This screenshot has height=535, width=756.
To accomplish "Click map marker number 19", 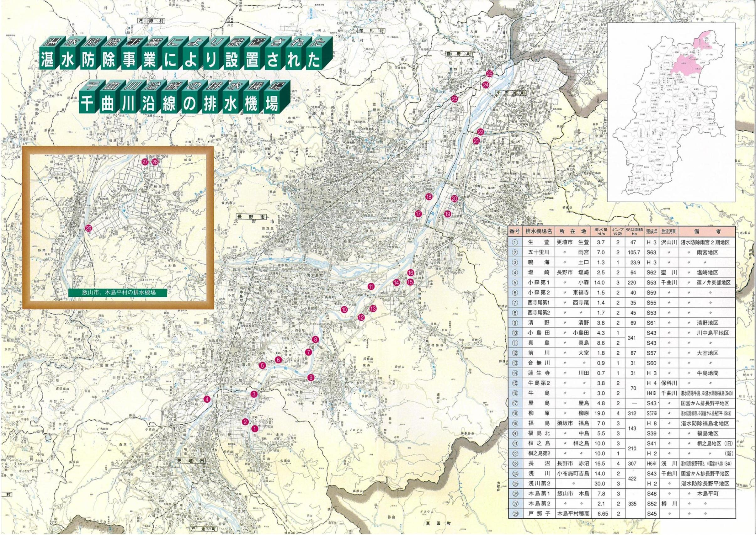I will pyautogui.click(x=447, y=214).
